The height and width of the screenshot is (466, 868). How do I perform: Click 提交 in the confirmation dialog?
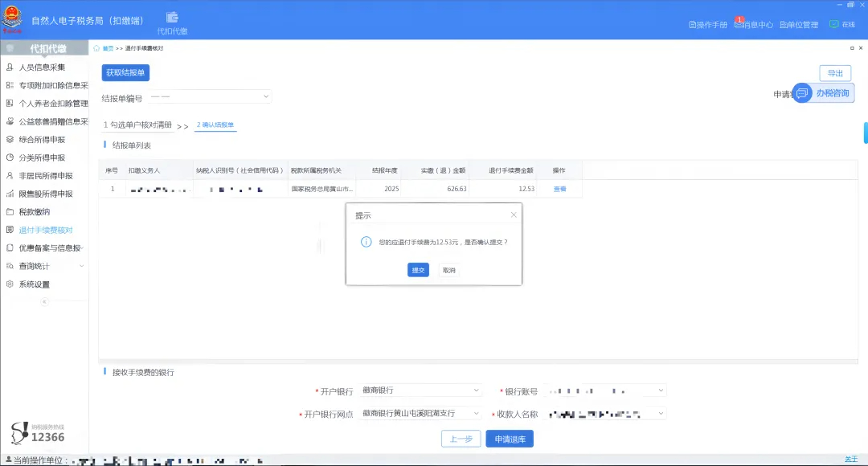pos(418,270)
